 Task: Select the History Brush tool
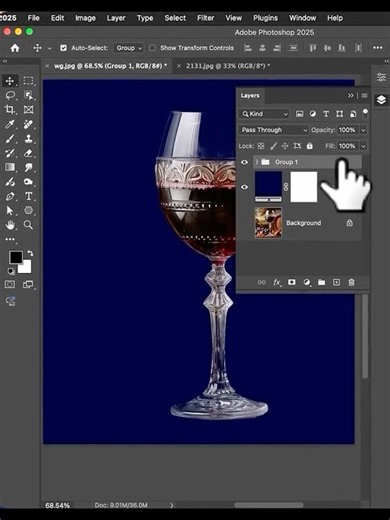click(x=10, y=153)
